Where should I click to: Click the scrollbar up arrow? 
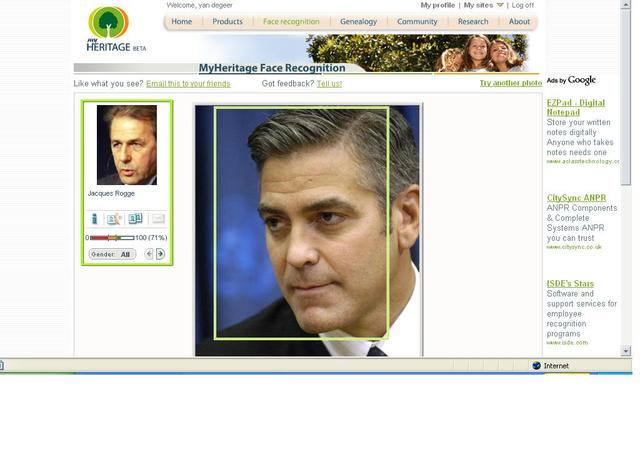[626, 4]
